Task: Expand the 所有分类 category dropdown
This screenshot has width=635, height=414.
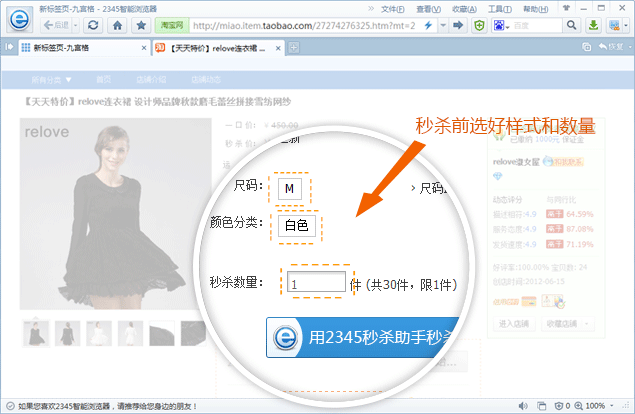Action: point(47,78)
